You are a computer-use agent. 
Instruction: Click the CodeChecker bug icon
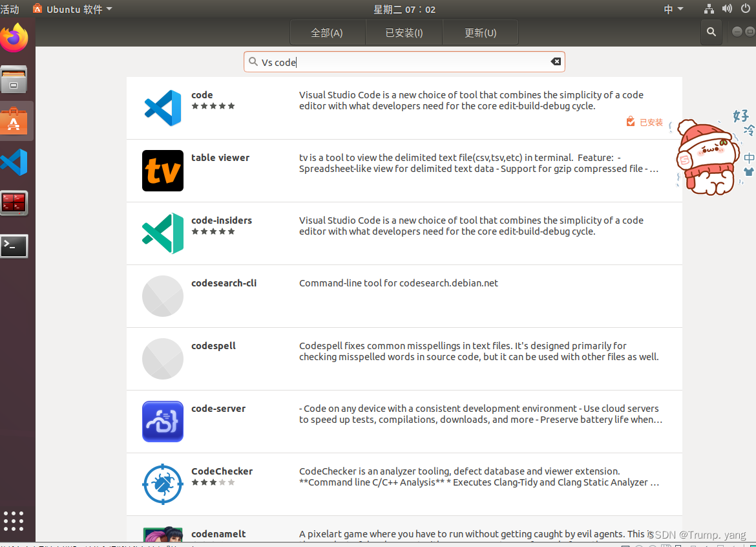[x=162, y=484]
